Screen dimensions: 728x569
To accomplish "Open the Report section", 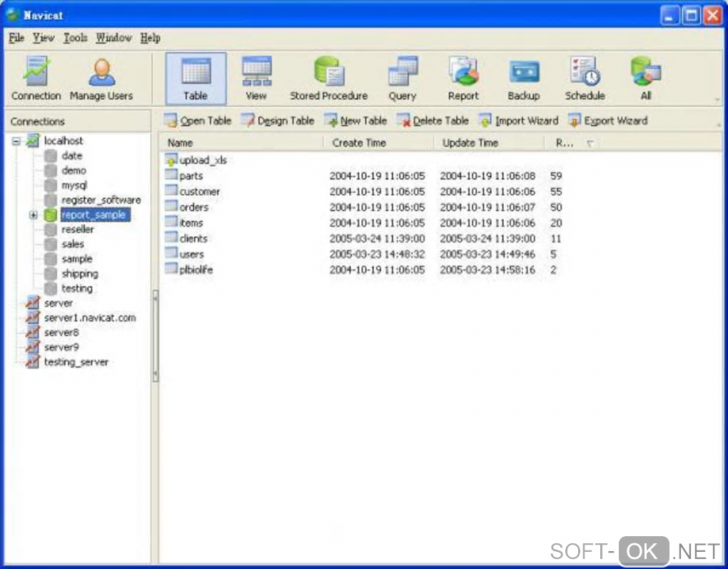I will pos(463,78).
